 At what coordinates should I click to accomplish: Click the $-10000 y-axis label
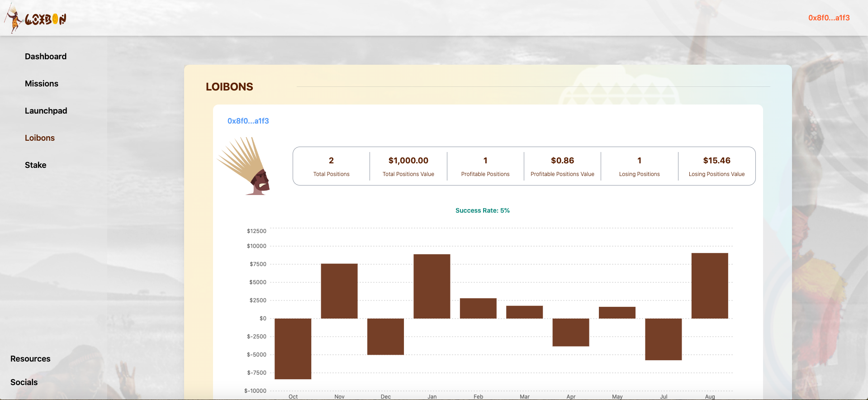click(255, 391)
